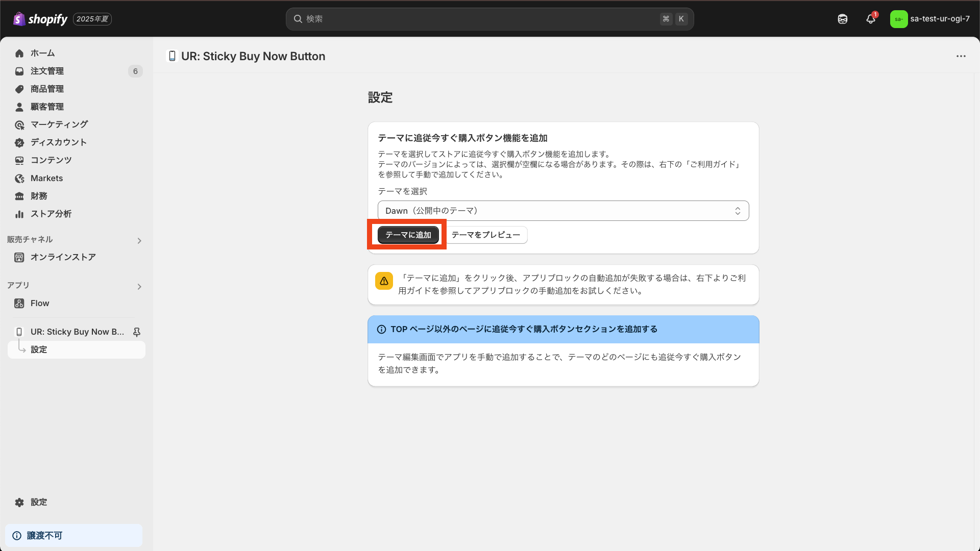
Task: Open the three-dot page menu
Action: (x=961, y=56)
